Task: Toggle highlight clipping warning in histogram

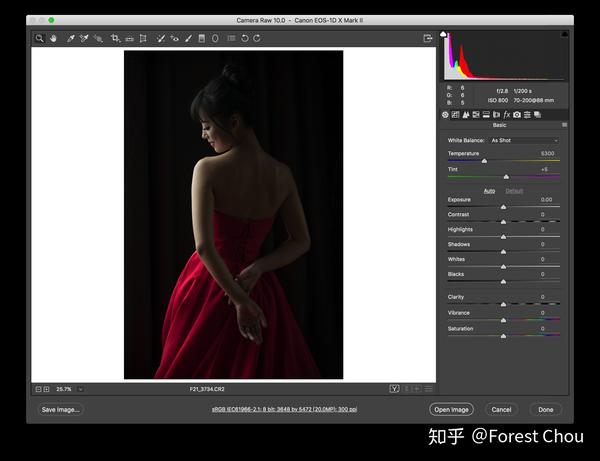Action: tap(564, 34)
